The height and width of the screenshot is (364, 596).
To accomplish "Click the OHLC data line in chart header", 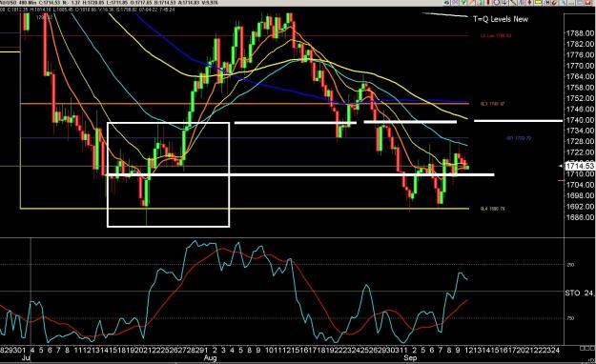I will tap(88, 10).
